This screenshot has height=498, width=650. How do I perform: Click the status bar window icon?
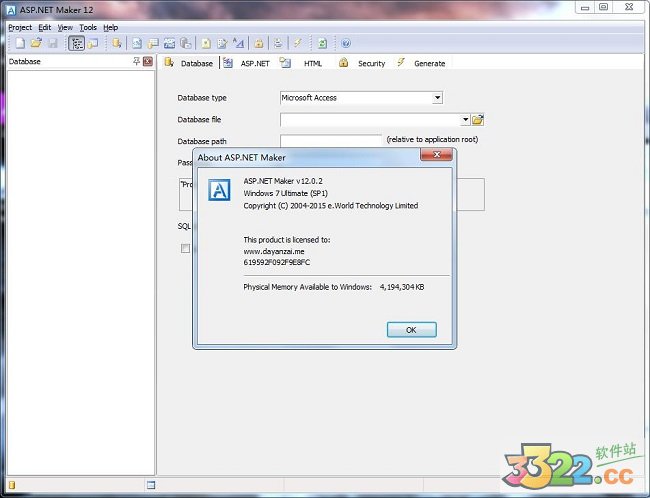pyautogui.click(x=151, y=485)
